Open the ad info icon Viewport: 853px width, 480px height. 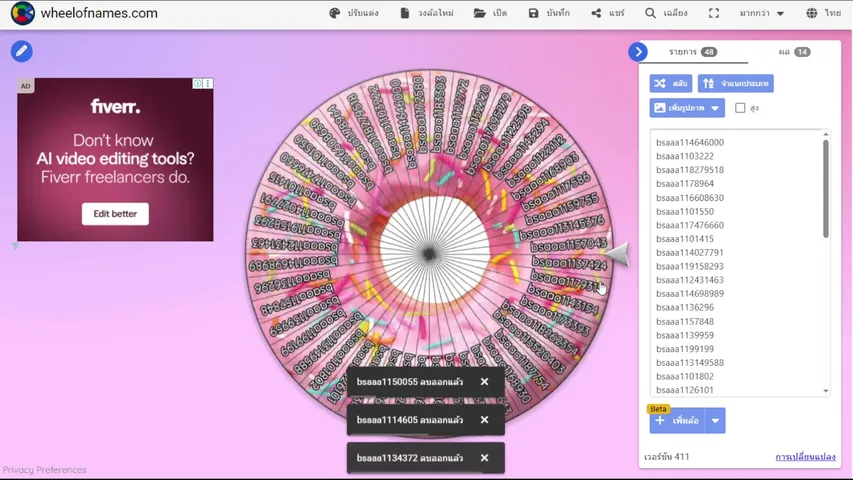click(197, 83)
